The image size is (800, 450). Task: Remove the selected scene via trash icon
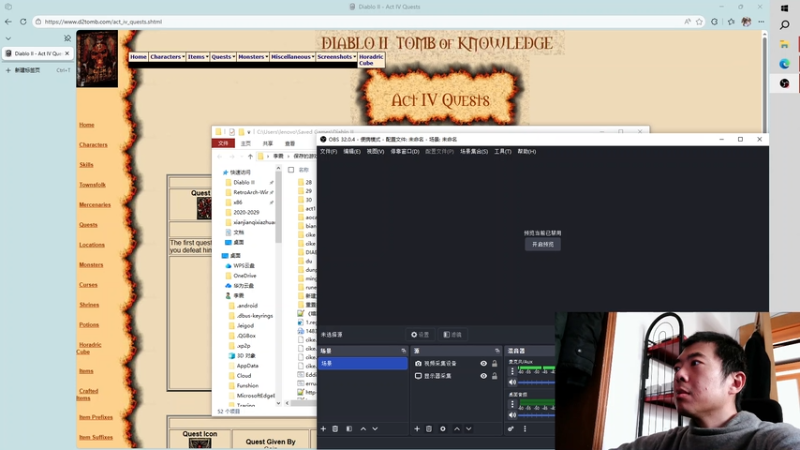335,429
